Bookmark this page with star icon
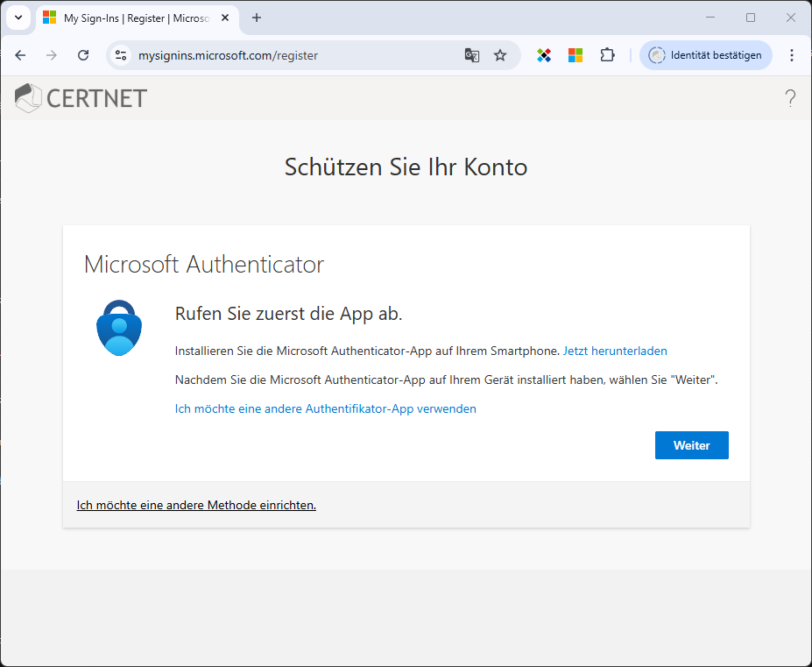812x667 pixels. pyautogui.click(x=500, y=55)
